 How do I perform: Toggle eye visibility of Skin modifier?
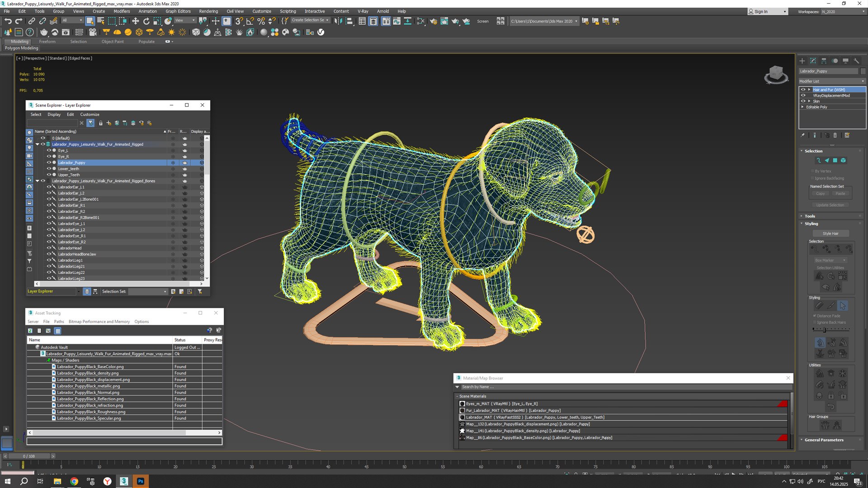[803, 101]
